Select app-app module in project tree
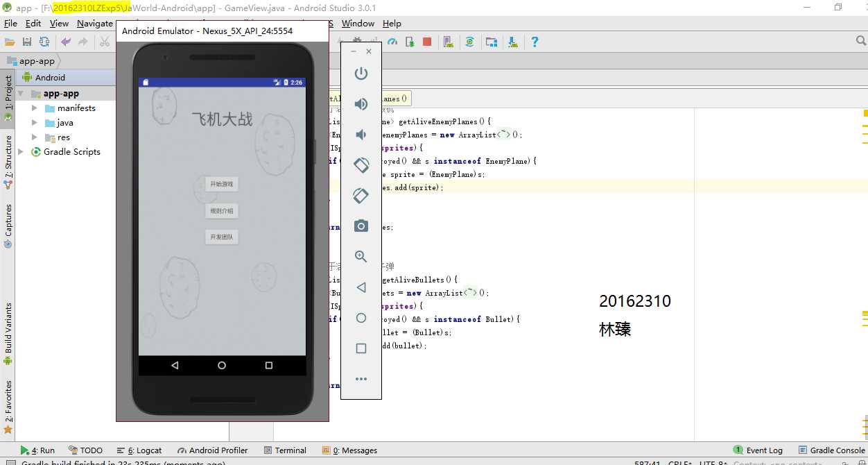The image size is (868, 465). click(61, 94)
